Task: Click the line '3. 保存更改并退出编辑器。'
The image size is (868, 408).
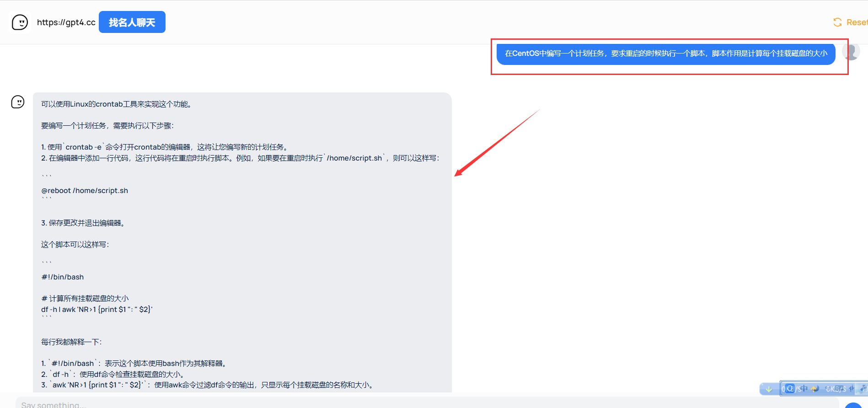Action: [84, 223]
